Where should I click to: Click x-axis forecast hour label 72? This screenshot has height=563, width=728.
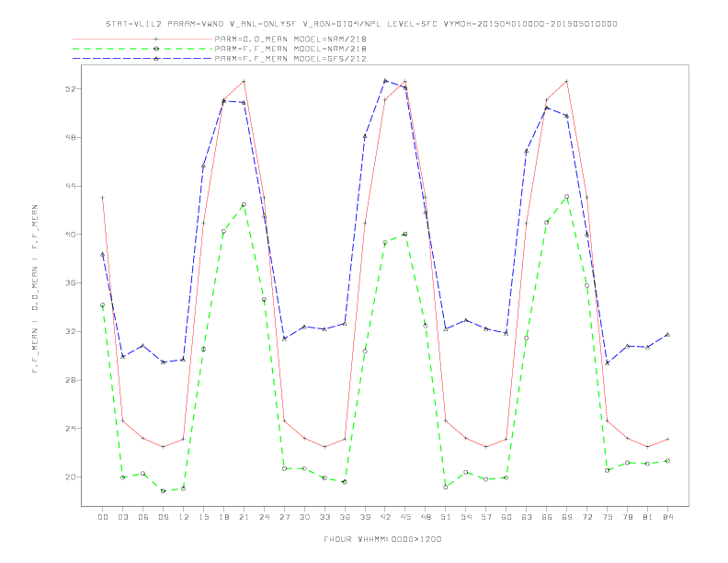pyautogui.click(x=586, y=517)
